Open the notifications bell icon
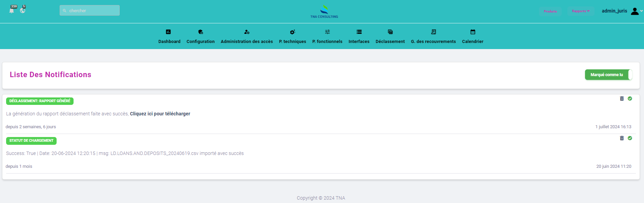The image size is (644, 203). pyautogui.click(x=12, y=10)
